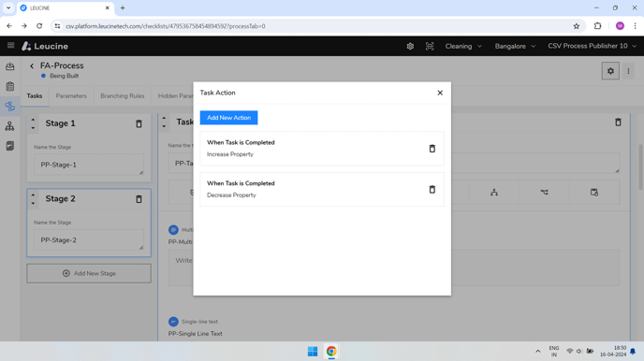Delete the Decrease Property task action
The image size is (644, 361).
[x=432, y=189]
